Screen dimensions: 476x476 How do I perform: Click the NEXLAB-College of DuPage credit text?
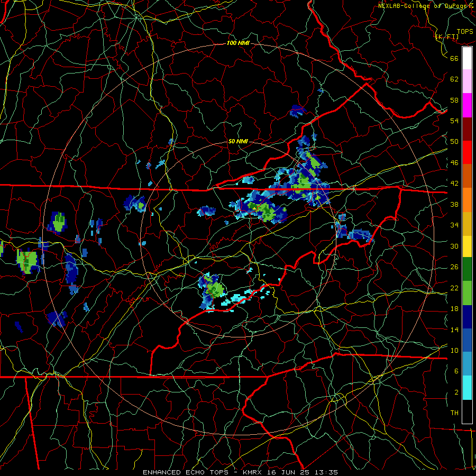coord(426,6)
